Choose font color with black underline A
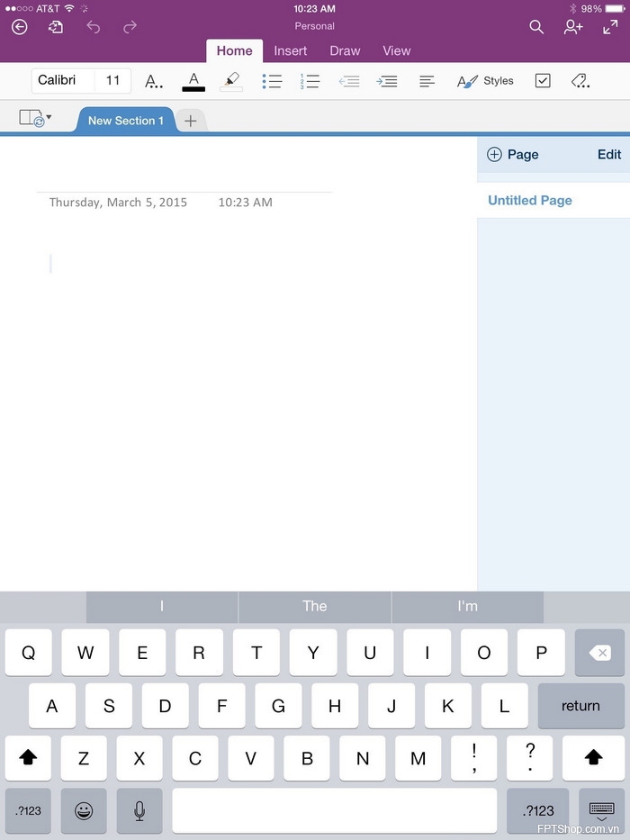The image size is (630, 840). click(193, 81)
